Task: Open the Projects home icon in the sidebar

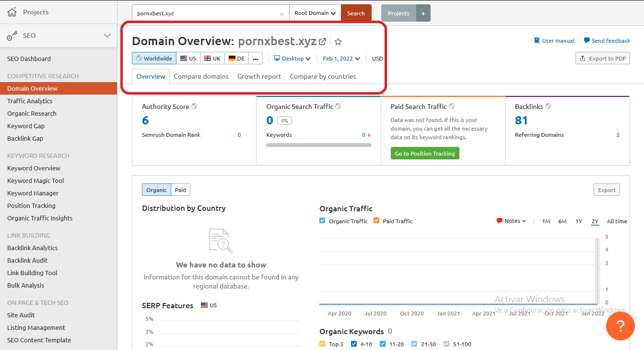Action: [x=12, y=12]
